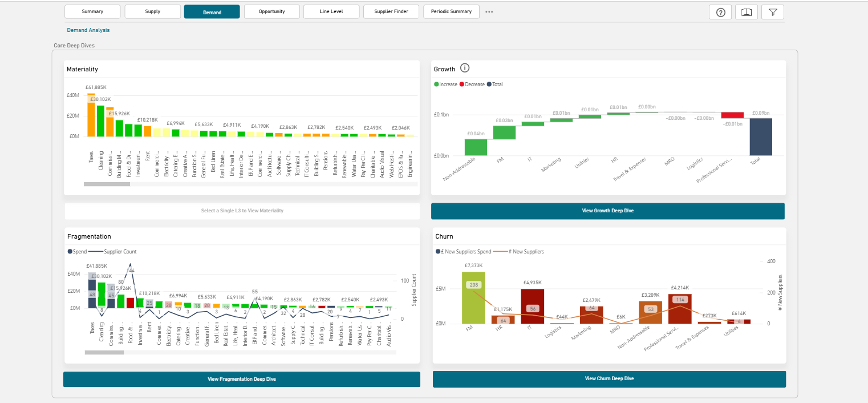
Task: Open the filter funnel icon
Action: (x=773, y=13)
